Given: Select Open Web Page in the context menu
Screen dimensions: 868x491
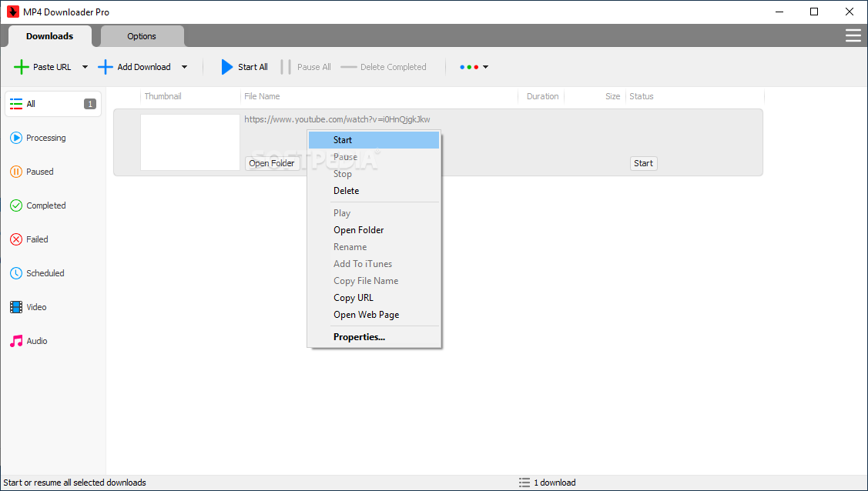Looking at the screenshot, I should pos(374,315).
